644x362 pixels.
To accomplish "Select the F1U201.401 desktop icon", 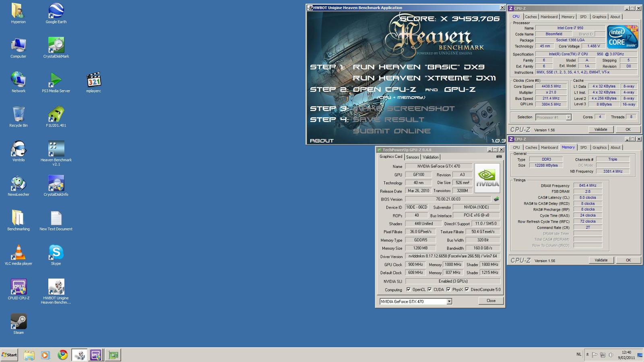I will [56, 117].
